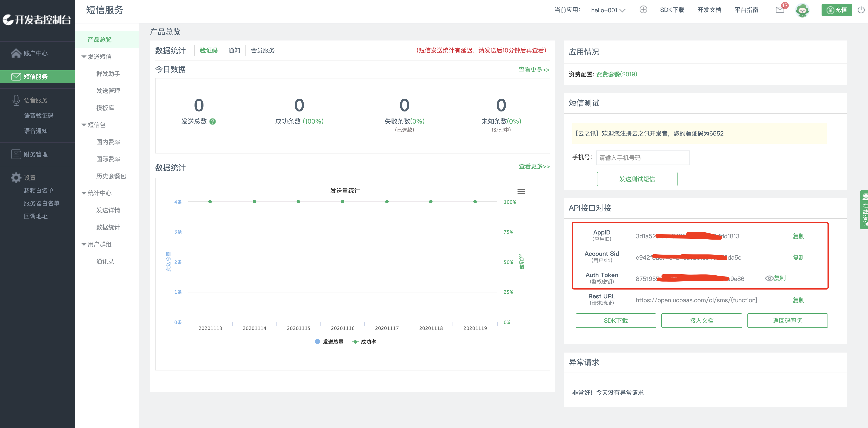Screen dimensions: 868x428
Task: Open the 在线咨询 side widget
Action: pos(864,210)
